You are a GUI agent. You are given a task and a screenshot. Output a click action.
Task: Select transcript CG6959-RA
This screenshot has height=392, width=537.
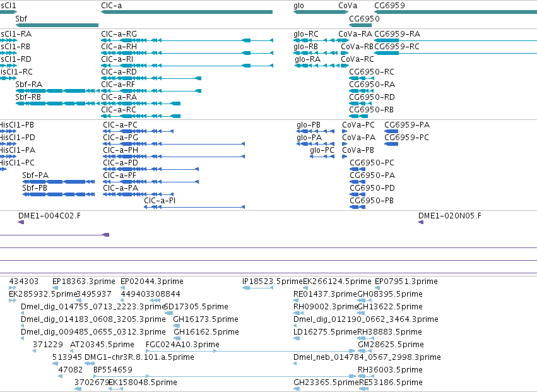(x=456, y=40)
